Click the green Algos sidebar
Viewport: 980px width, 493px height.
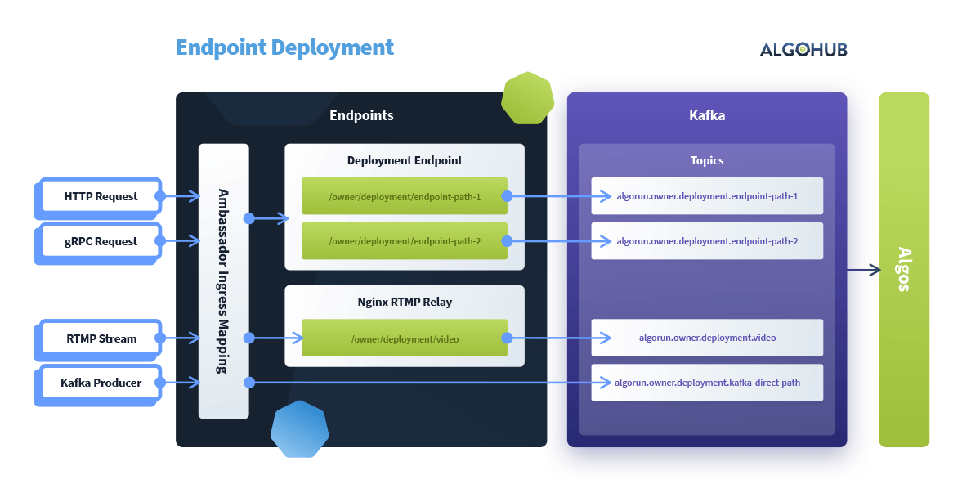click(x=902, y=270)
